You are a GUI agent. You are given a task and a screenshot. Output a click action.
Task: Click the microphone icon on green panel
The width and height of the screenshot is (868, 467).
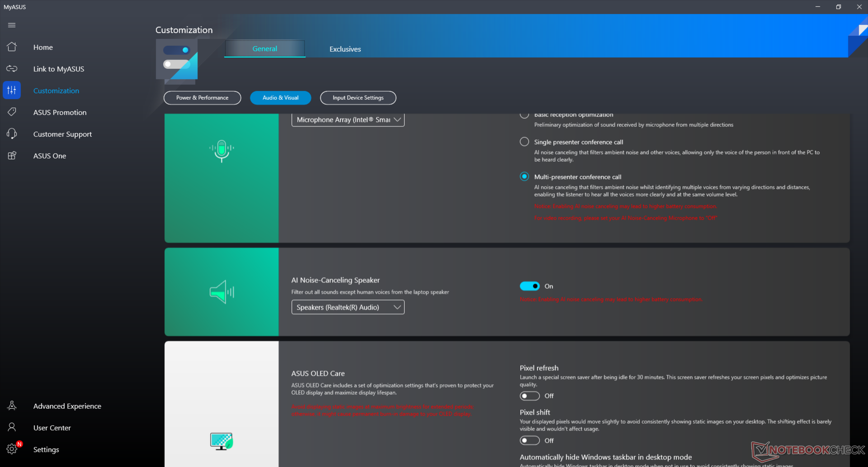click(x=222, y=151)
